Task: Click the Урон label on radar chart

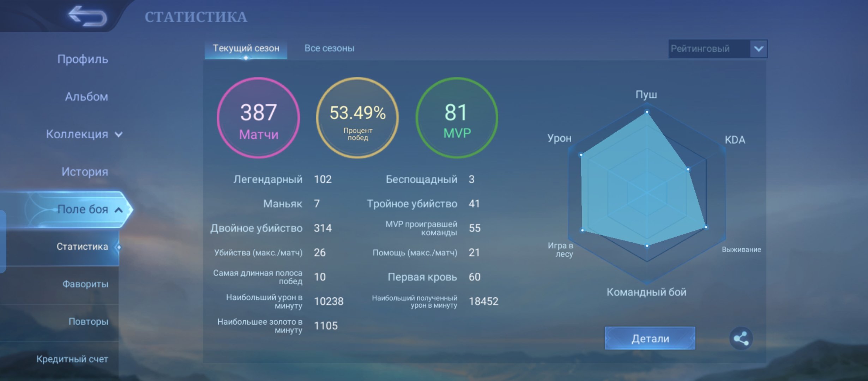Action: point(559,138)
